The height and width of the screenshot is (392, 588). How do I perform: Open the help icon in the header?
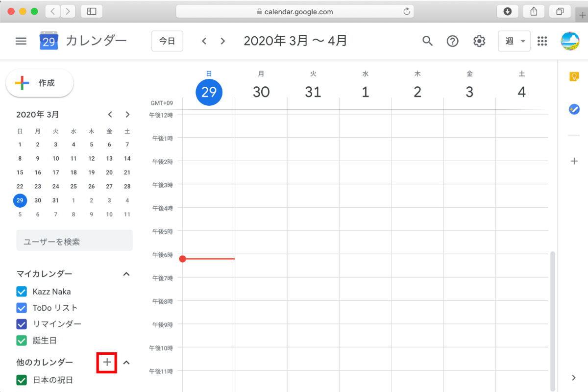(x=452, y=41)
